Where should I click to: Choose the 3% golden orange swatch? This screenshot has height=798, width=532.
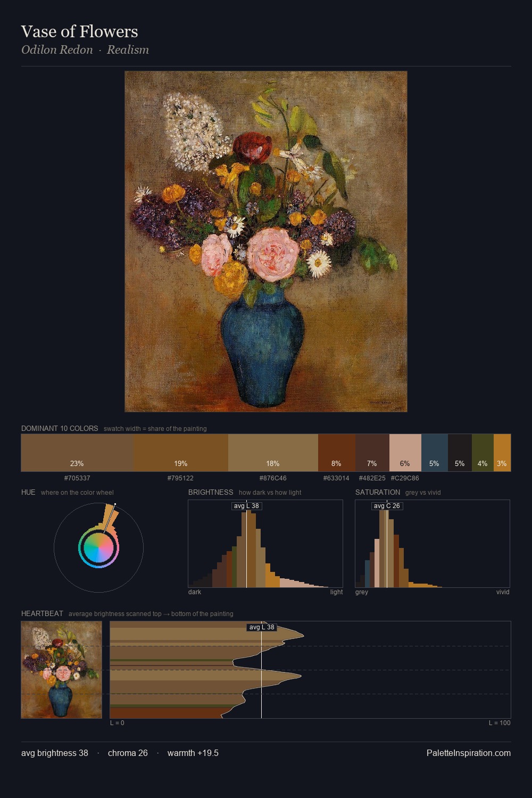tap(502, 453)
